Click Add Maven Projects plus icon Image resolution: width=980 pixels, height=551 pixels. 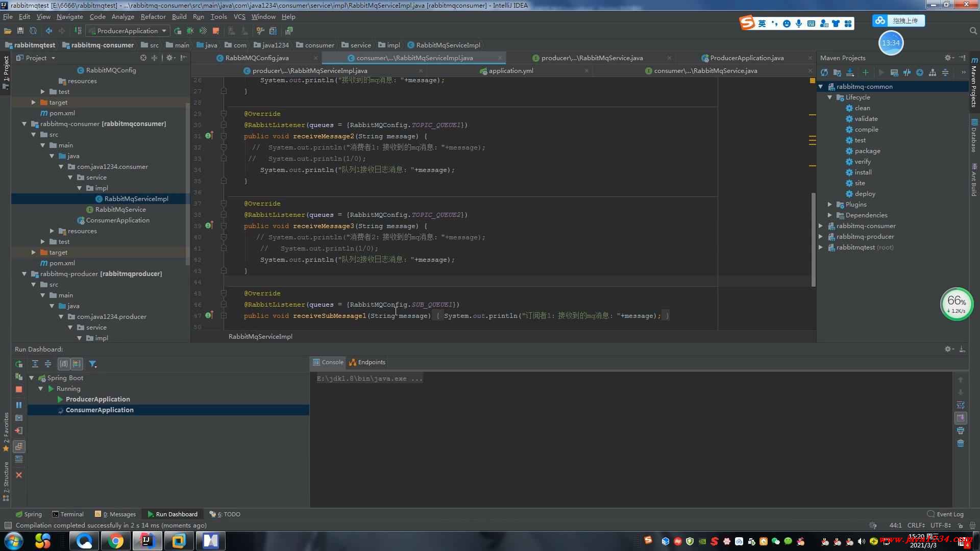tap(865, 72)
